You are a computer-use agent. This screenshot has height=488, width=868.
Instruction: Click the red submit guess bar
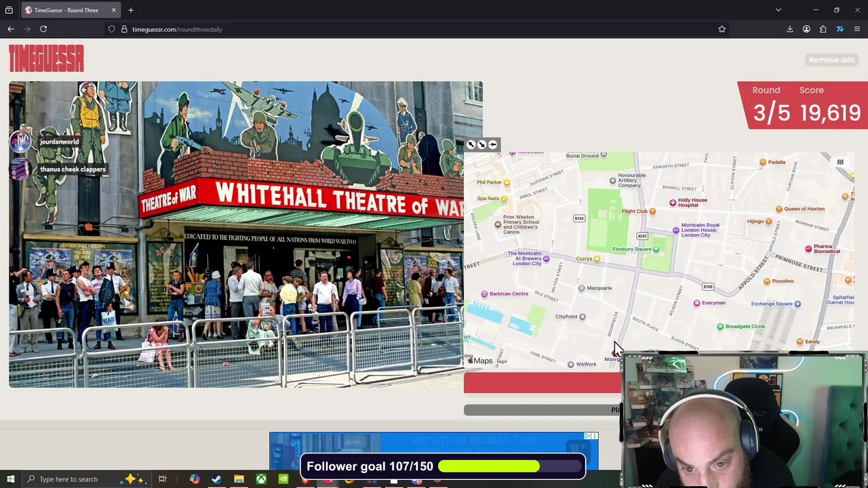click(542, 383)
